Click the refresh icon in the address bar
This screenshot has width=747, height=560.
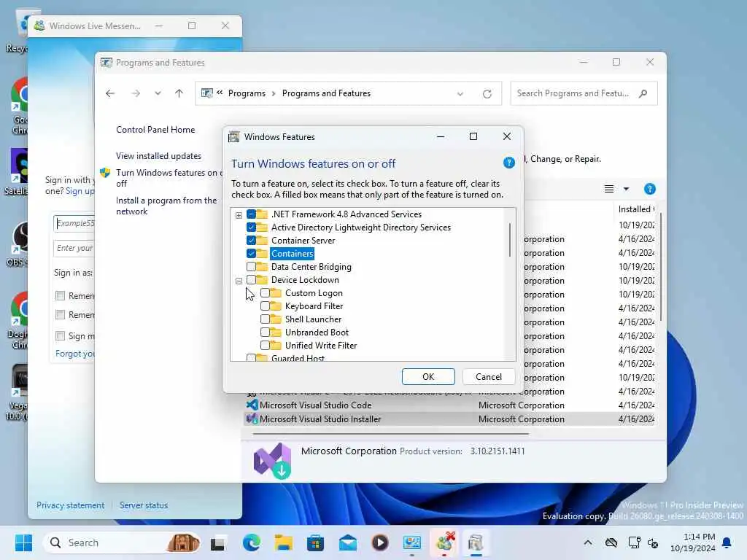pyautogui.click(x=487, y=94)
